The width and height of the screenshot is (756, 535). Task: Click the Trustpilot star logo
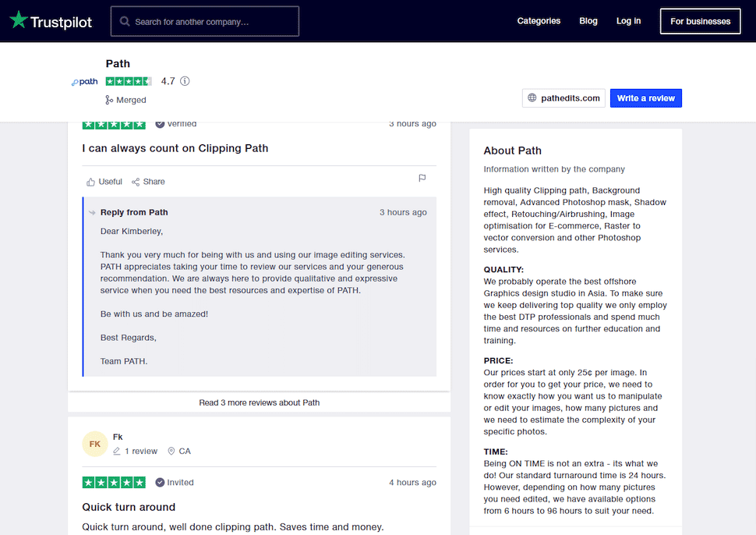click(19, 21)
